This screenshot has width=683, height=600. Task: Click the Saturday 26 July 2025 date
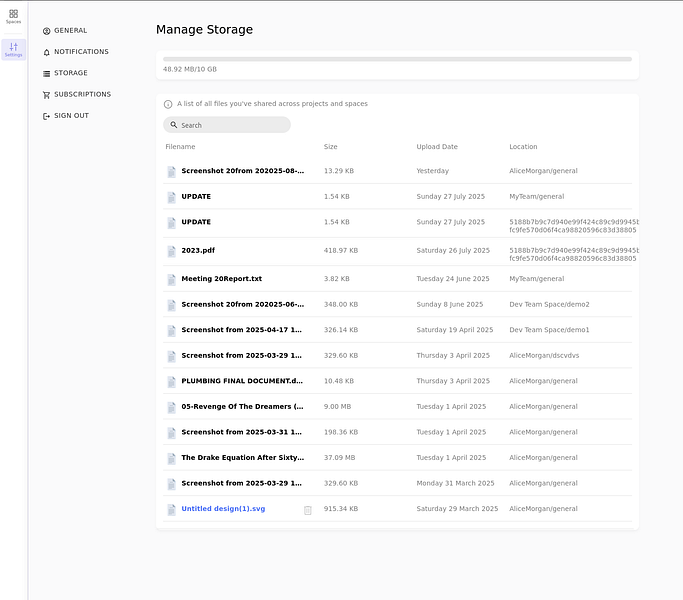click(453, 251)
